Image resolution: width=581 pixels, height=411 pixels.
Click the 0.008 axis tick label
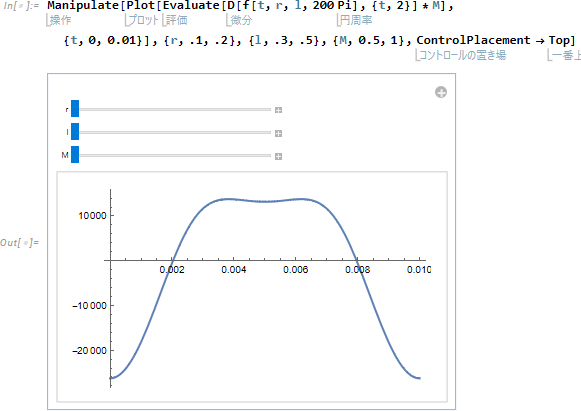tap(357, 270)
